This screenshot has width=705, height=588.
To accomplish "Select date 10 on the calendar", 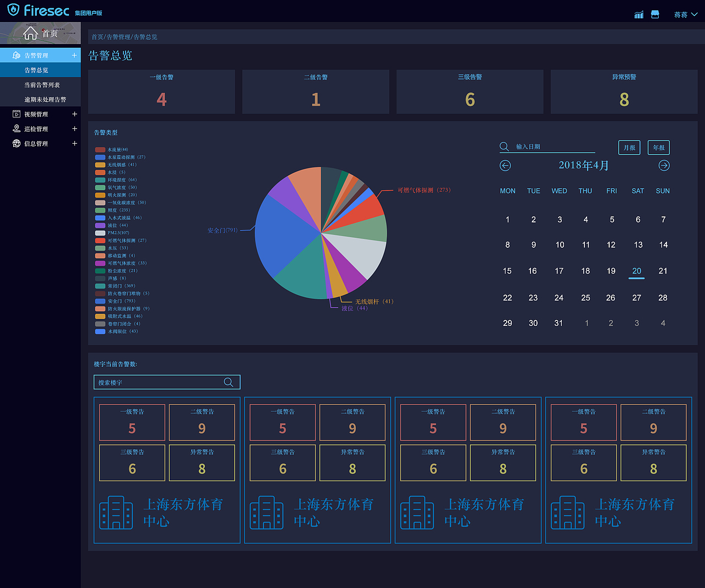I will [x=560, y=245].
